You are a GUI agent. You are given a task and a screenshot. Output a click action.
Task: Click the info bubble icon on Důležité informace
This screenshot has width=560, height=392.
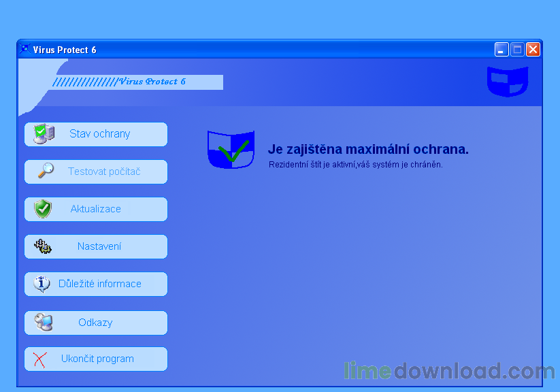pyautogui.click(x=42, y=284)
